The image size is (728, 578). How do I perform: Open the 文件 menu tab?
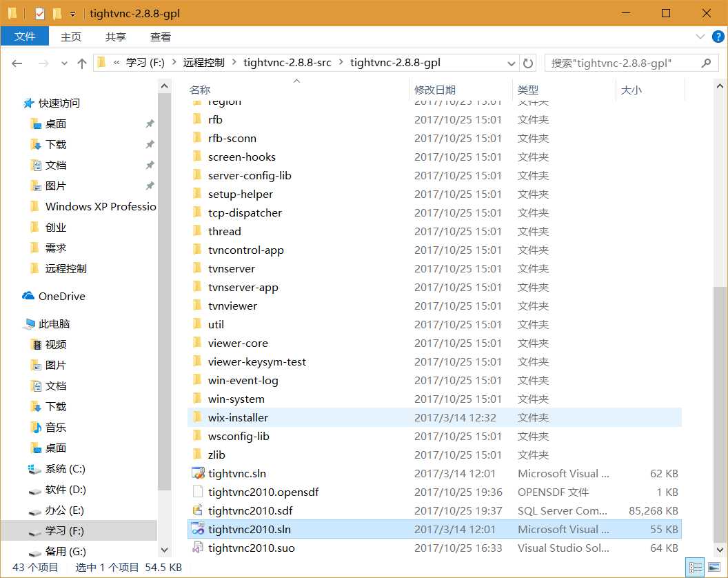click(x=25, y=37)
